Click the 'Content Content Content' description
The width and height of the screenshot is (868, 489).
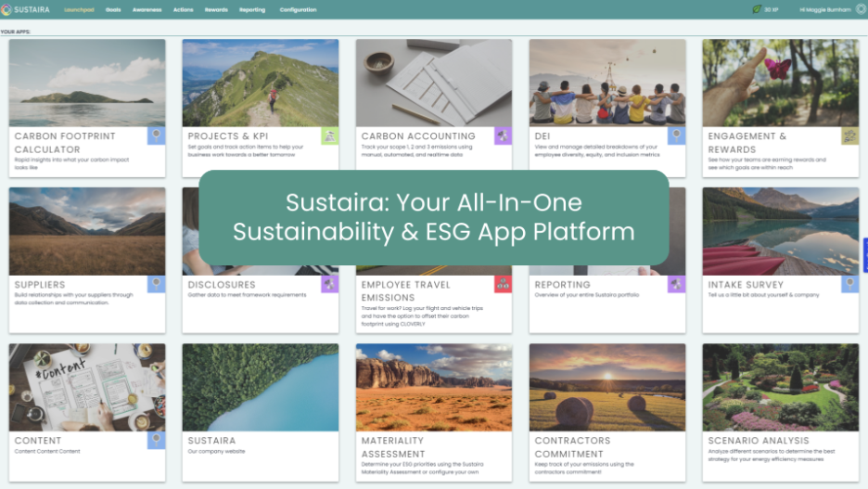pos(47,451)
